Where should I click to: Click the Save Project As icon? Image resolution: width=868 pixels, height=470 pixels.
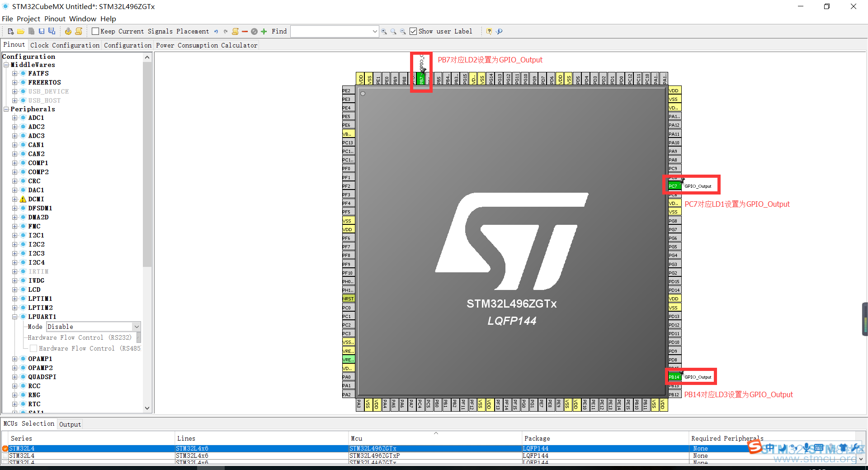[x=52, y=31]
